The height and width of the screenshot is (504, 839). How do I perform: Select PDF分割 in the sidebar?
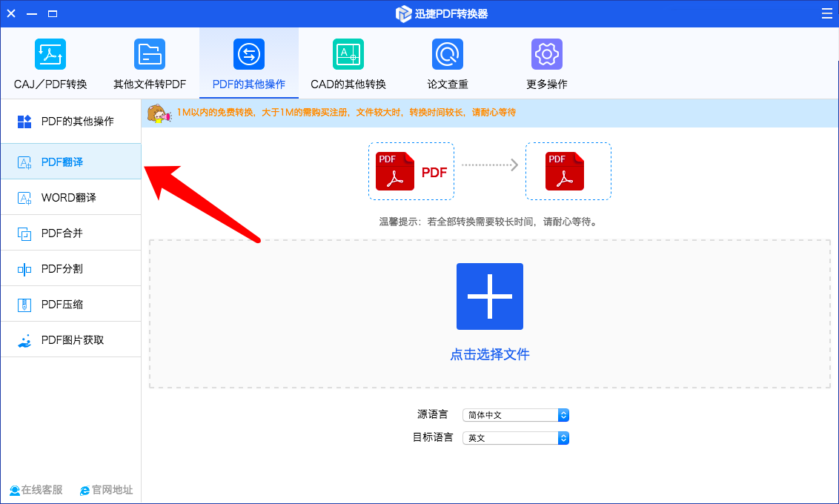pyautogui.click(x=71, y=268)
